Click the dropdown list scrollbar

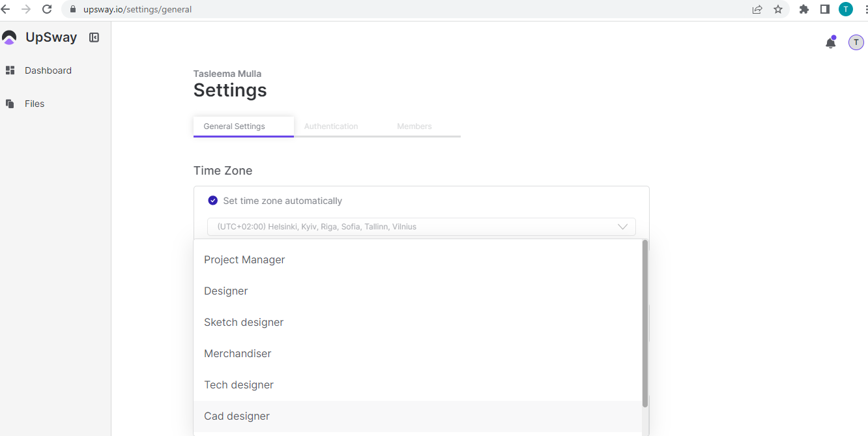645,323
